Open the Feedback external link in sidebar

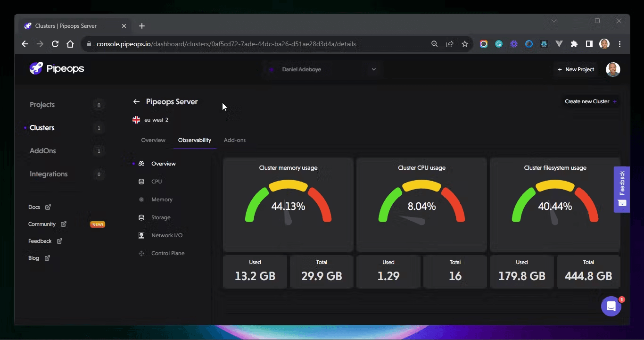[x=45, y=241]
